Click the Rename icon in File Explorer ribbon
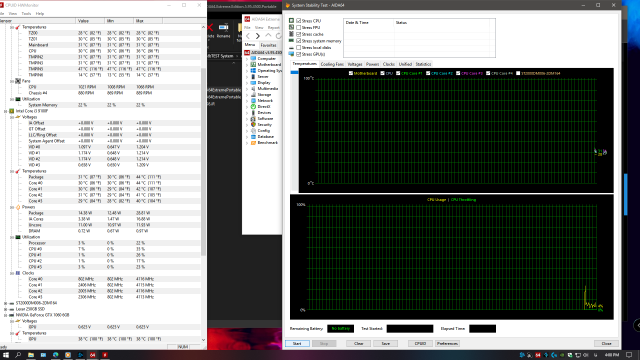640x360 pixels. pyautogui.click(x=223, y=27)
